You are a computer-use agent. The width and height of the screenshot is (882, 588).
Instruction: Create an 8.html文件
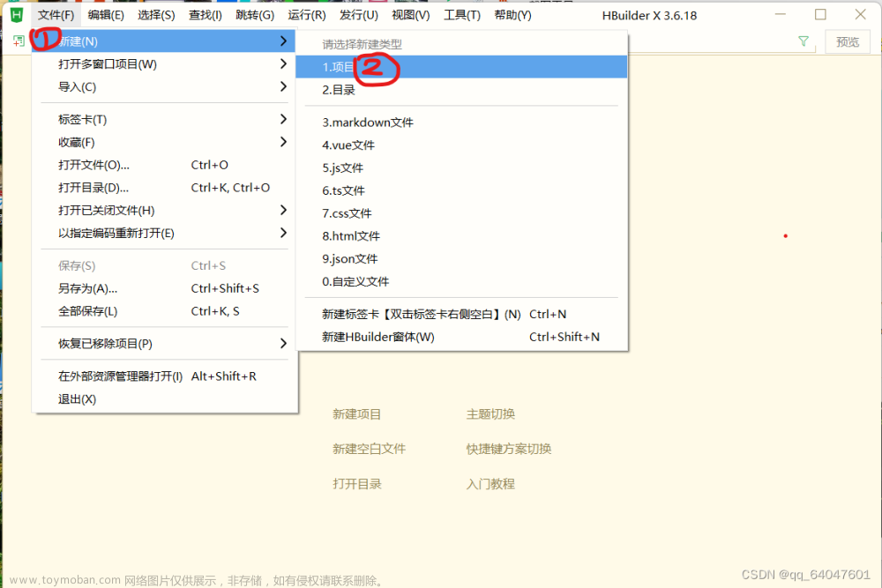461,236
